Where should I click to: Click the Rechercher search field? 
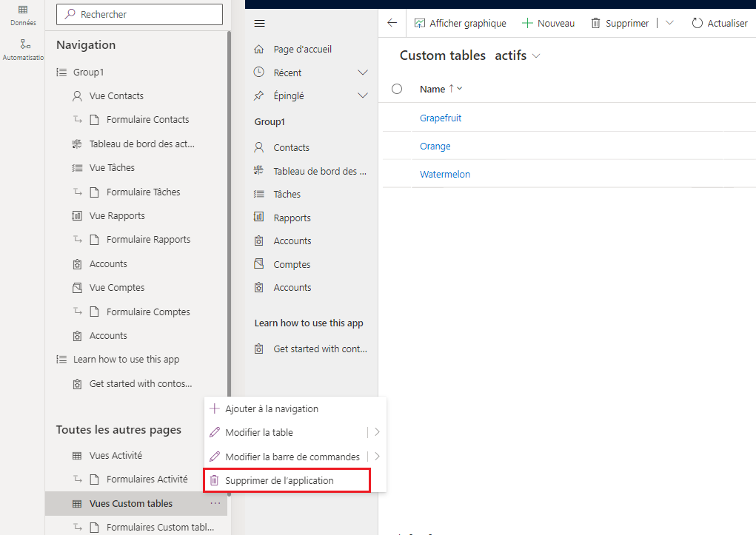(x=139, y=14)
